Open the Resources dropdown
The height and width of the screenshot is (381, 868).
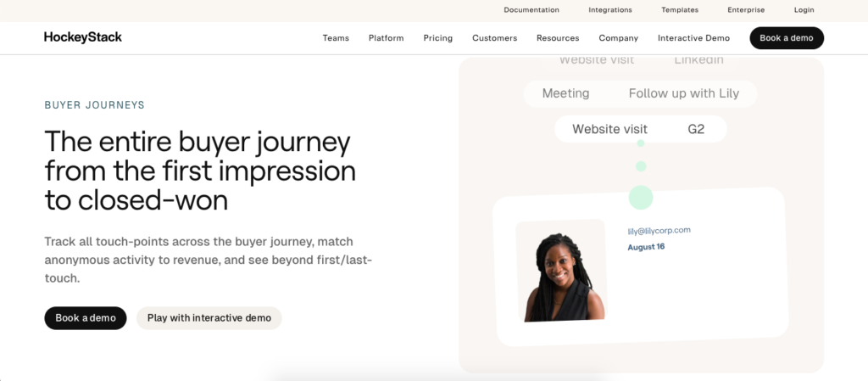(x=558, y=38)
